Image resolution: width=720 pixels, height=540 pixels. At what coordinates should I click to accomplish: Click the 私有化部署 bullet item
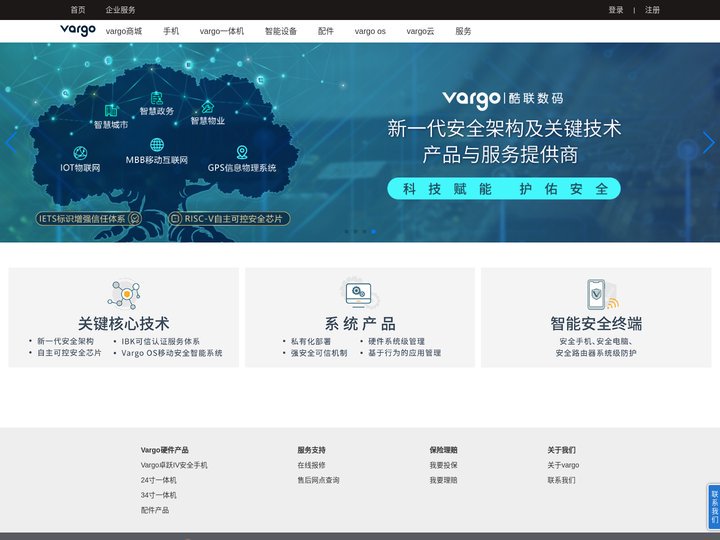[x=311, y=341]
